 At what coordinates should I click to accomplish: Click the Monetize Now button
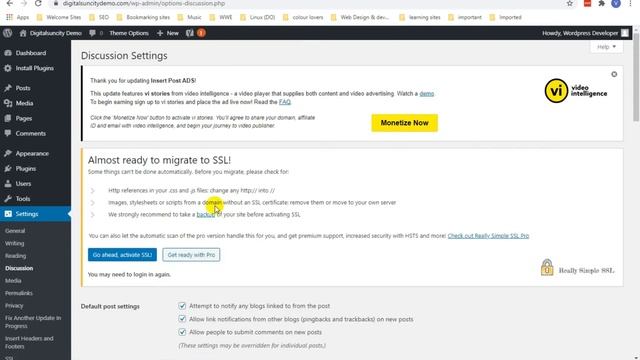click(x=404, y=123)
